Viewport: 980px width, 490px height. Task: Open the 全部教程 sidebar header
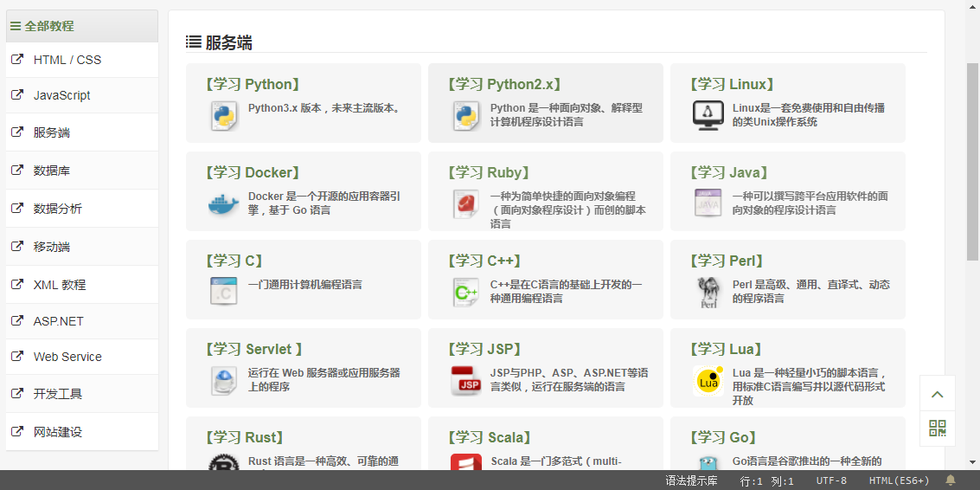point(82,26)
